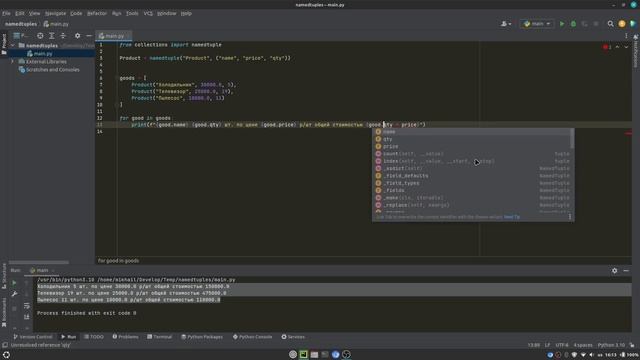Minimize the Run tool window

click(x=626, y=271)
